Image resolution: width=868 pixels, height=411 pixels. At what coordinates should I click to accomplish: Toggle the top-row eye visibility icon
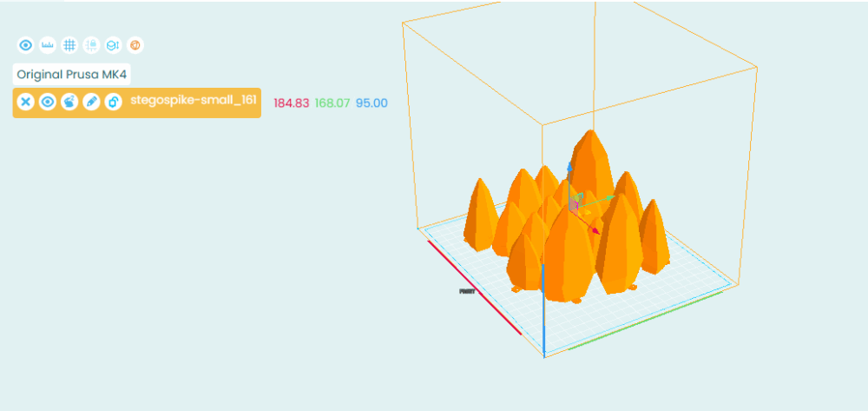25,44
